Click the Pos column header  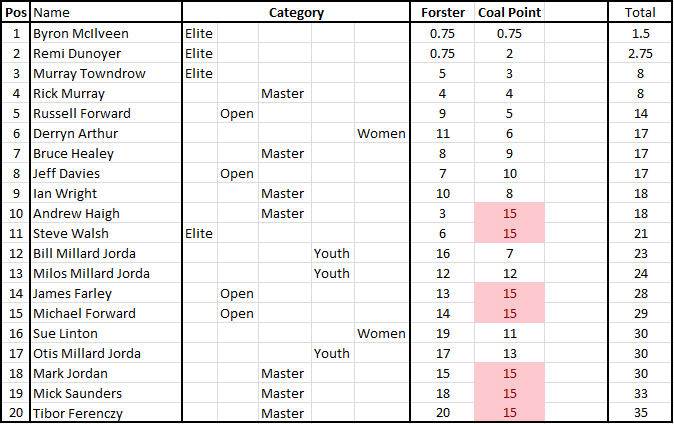point(15,13)
